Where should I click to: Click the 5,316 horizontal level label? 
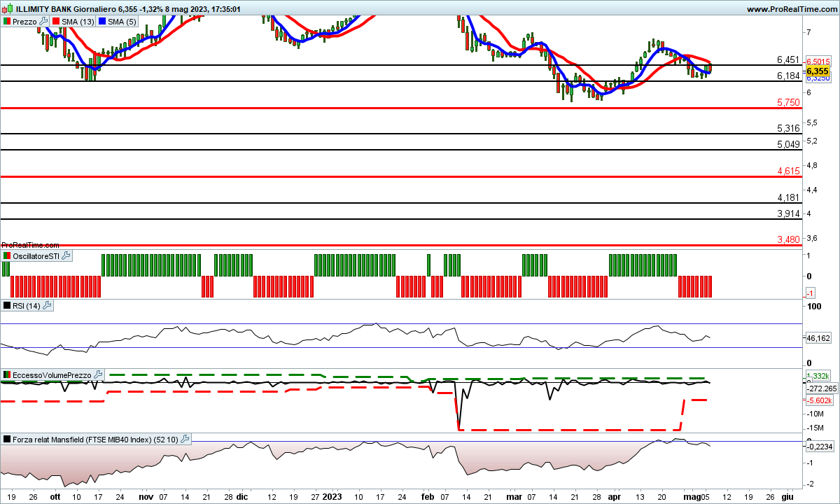point(788,128)
